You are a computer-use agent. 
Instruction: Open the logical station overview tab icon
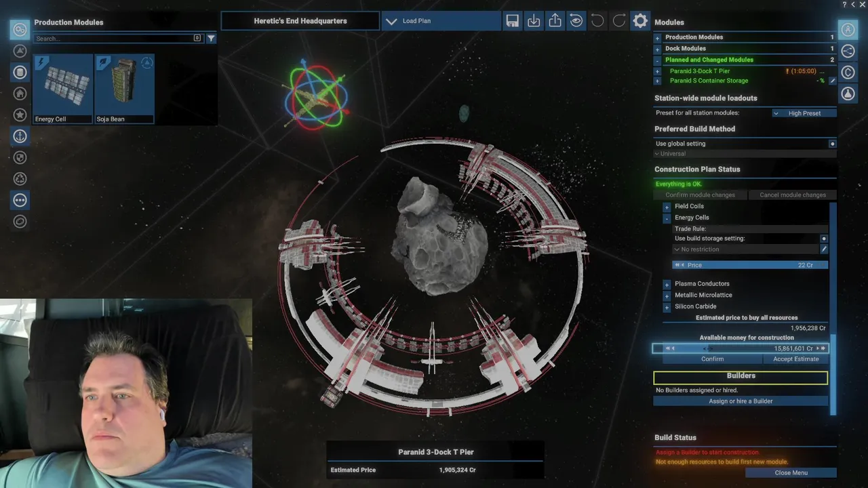click(x=848, y=51)
